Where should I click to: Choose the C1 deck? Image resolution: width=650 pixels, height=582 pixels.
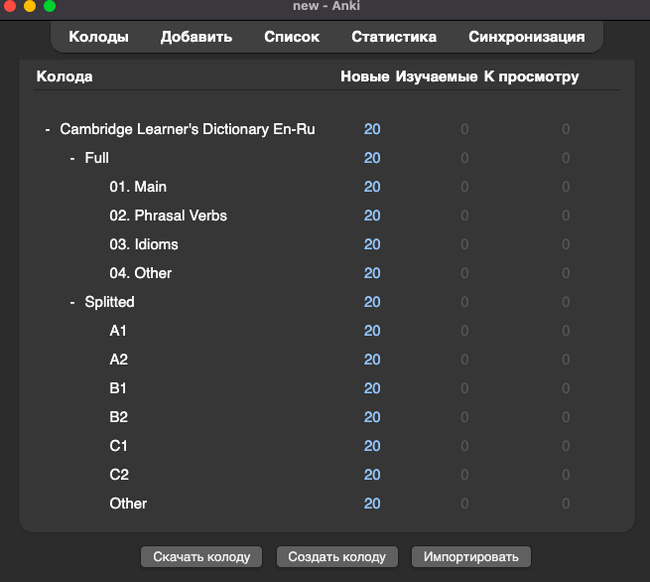point(118,446)
